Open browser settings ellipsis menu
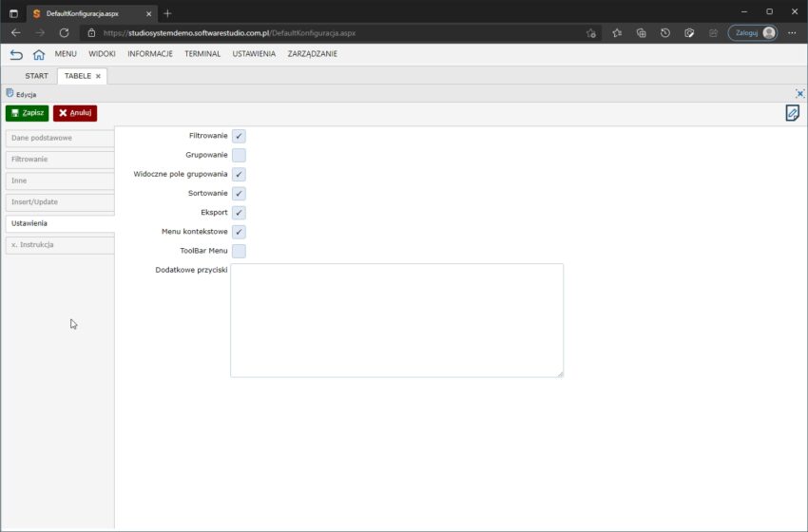Screen dimensions: 808x532 coord(792,32)
